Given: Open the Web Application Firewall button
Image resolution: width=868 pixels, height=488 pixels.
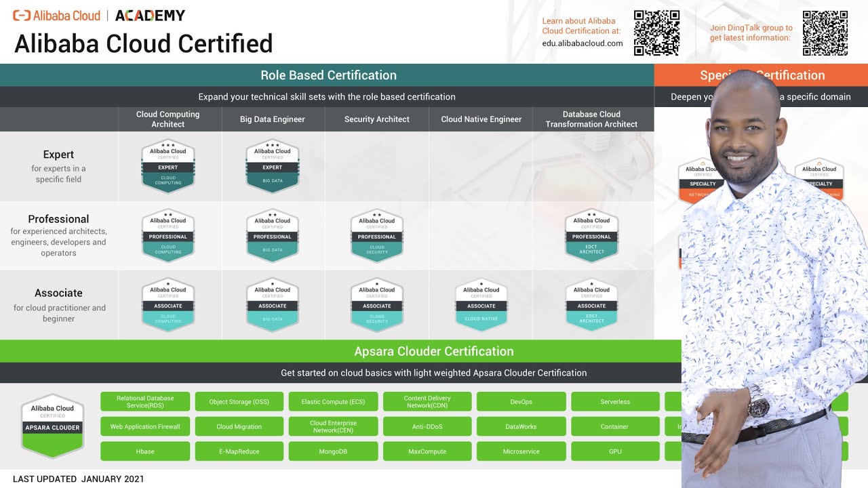Looking at the screenshot, I should (145, 426).
